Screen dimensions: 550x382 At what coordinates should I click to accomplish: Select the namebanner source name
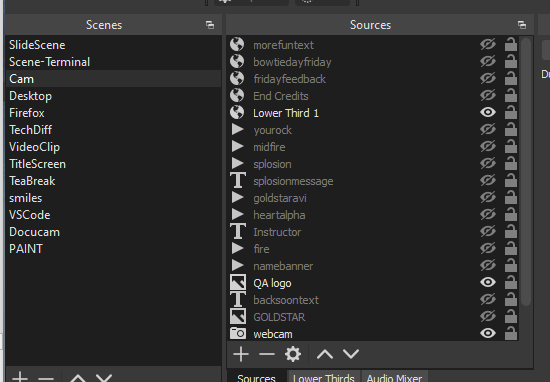(283, 266)
